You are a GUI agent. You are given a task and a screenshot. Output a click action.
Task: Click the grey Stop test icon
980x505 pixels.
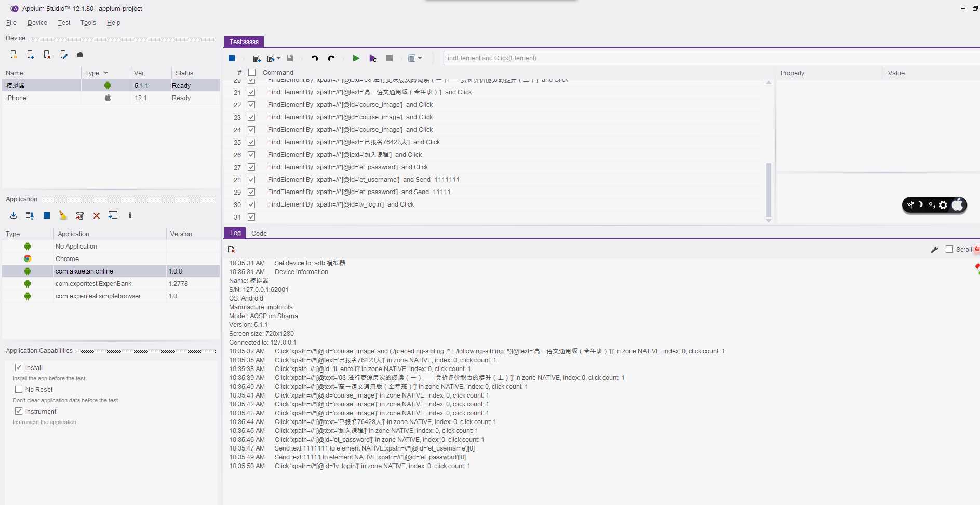[x=390, y=58]
